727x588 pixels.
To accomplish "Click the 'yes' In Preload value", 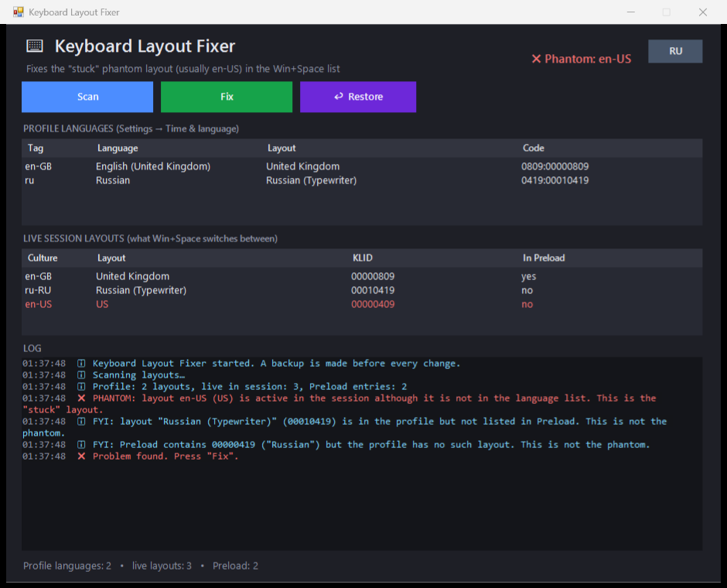I will (x=528, y=276).
